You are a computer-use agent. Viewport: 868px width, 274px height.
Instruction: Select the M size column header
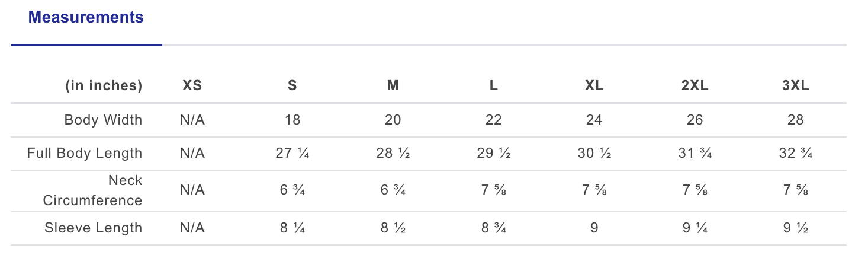(393, 85)
